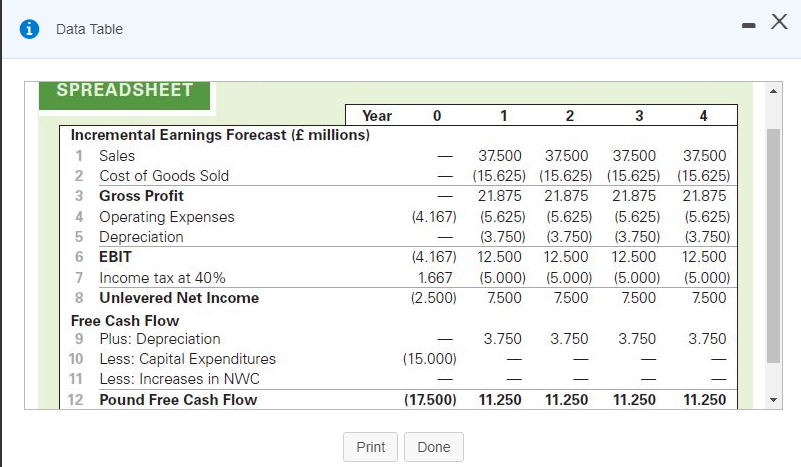Viewport: 801px width, 467px height.
Task: Click the year 3 Cost of Goods Sold (15.625)
Action: click(x=633, y=176)
